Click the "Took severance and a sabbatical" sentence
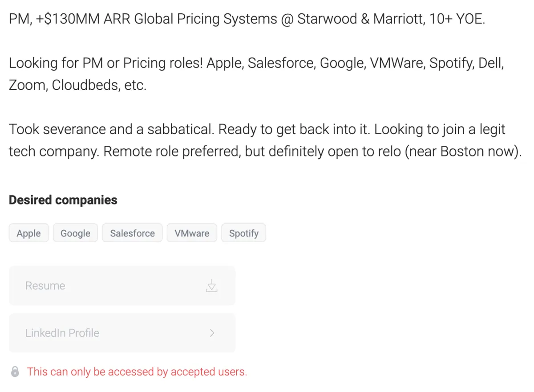The height and width of the screenshot is (392, 534). [111, 129]
